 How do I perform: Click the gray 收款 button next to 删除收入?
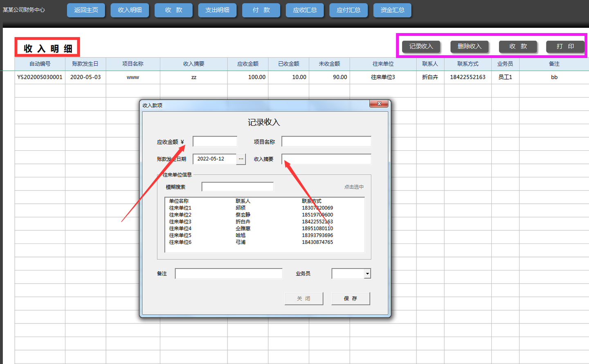coord(518,47)
